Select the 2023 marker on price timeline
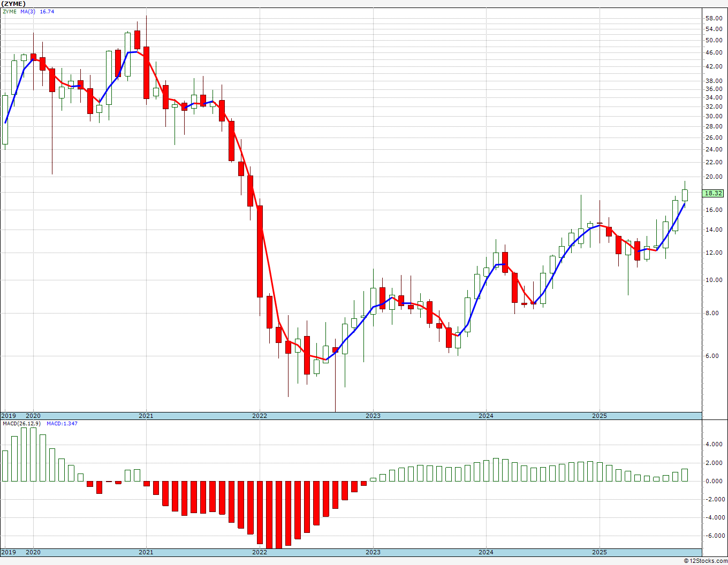This screenshot has width=728, height=565. coord(373,416)
